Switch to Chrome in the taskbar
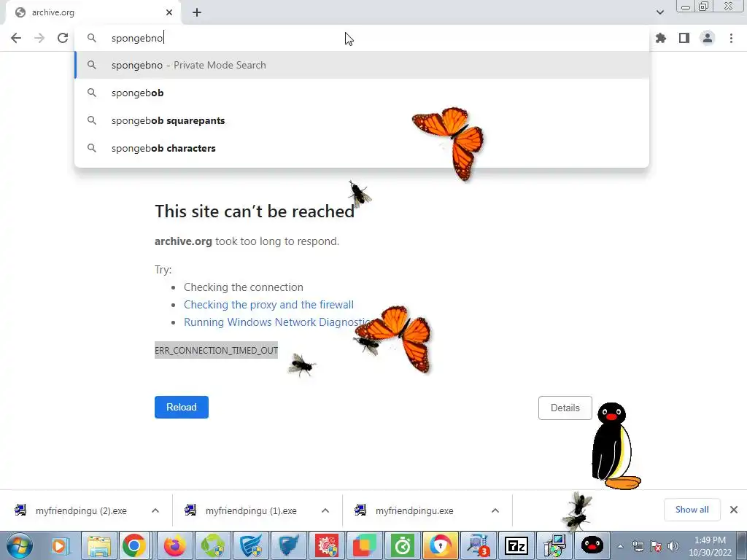 [x=134, y=545]
